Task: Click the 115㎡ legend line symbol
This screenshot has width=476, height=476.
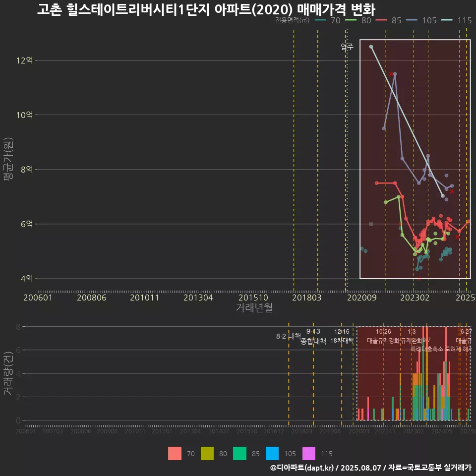Action: point(448,21)
